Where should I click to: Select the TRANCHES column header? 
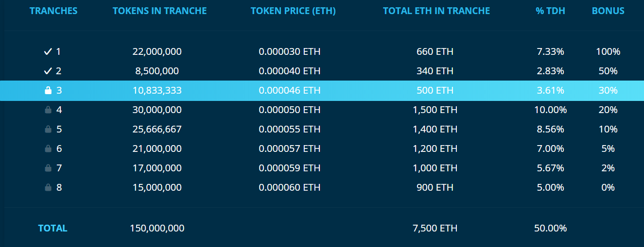(53, 11)
